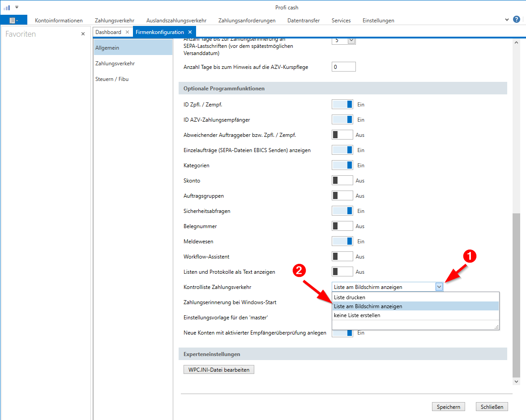
Task: Close the Favoriten panel
Action: [x=83, y=34]
